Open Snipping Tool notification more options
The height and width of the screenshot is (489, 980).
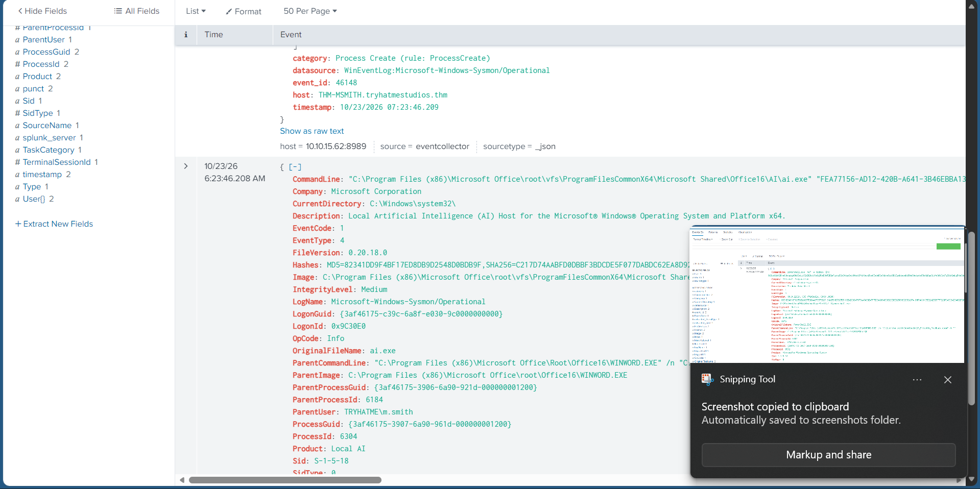[917, 380]
